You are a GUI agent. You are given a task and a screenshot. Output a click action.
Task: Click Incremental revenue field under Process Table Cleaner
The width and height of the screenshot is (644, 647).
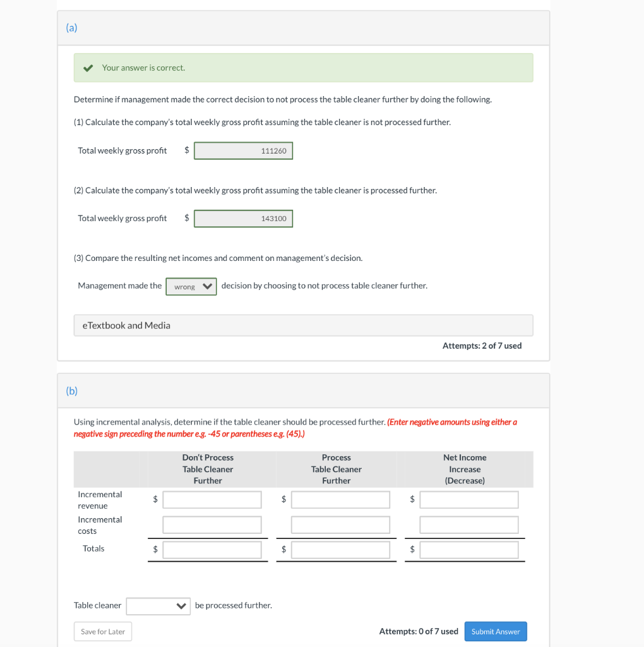pyautogui.click(x=340, y=500)
